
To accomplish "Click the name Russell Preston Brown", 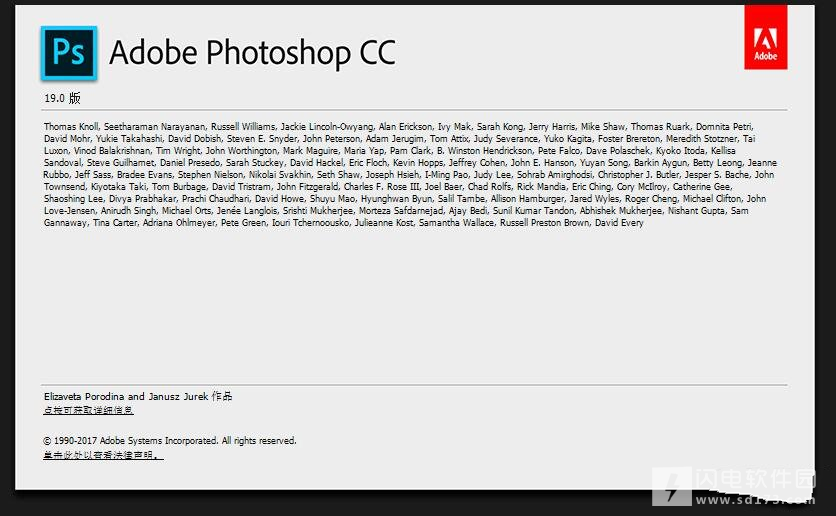I will tap(544, 223).
